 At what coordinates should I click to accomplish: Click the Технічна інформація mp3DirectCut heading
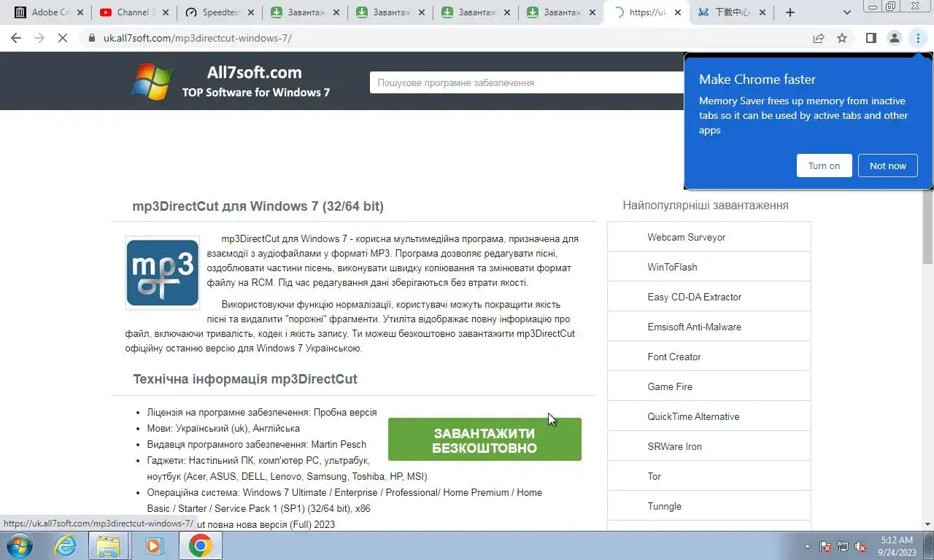[245, 379]
